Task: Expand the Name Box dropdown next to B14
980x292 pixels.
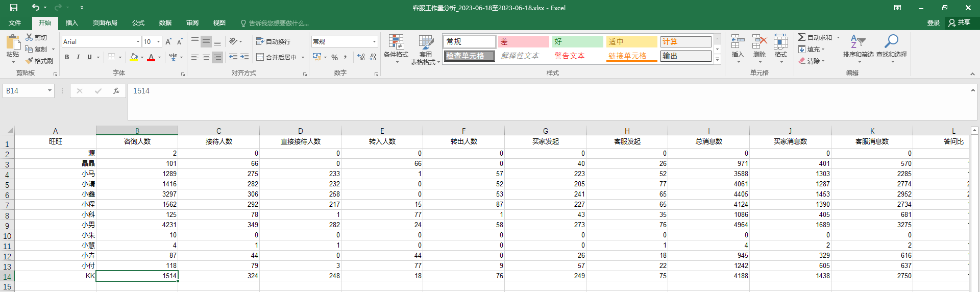Action: coord(50,91)
